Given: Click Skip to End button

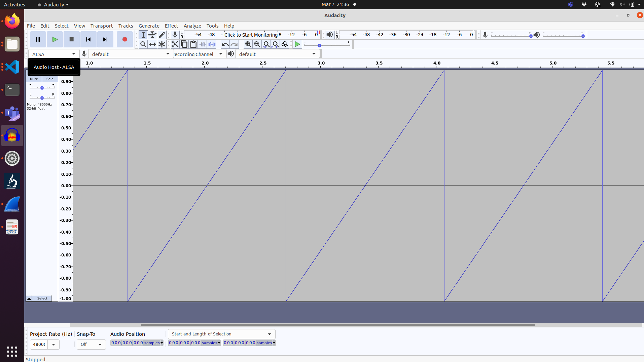Looking at the screenshot, I should (x=105, y=39).
